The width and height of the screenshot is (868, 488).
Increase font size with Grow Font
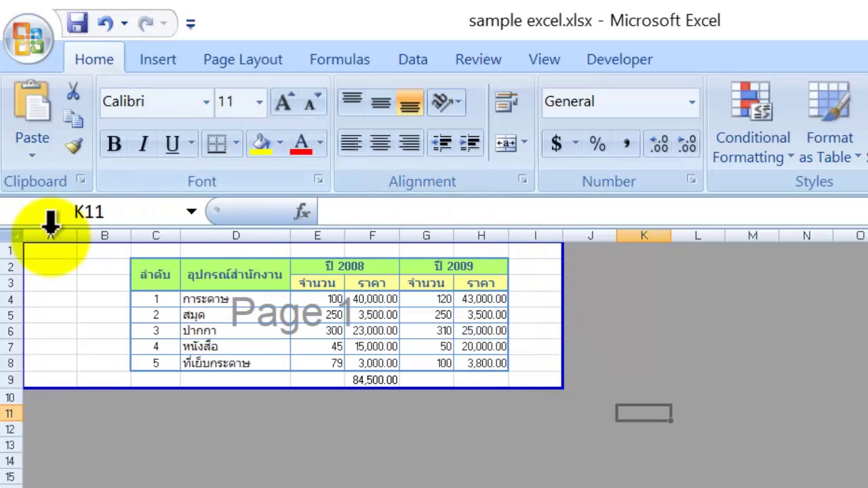pos(283,102)
